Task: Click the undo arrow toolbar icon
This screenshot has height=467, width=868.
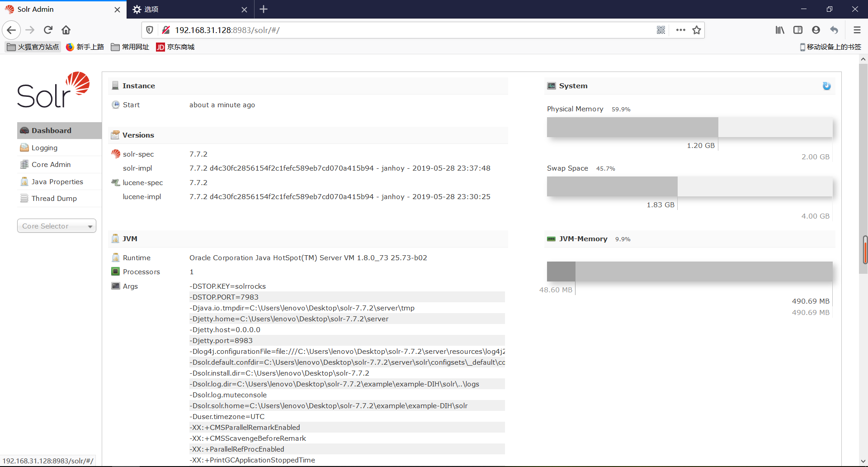Action: (x=834, y=30)
